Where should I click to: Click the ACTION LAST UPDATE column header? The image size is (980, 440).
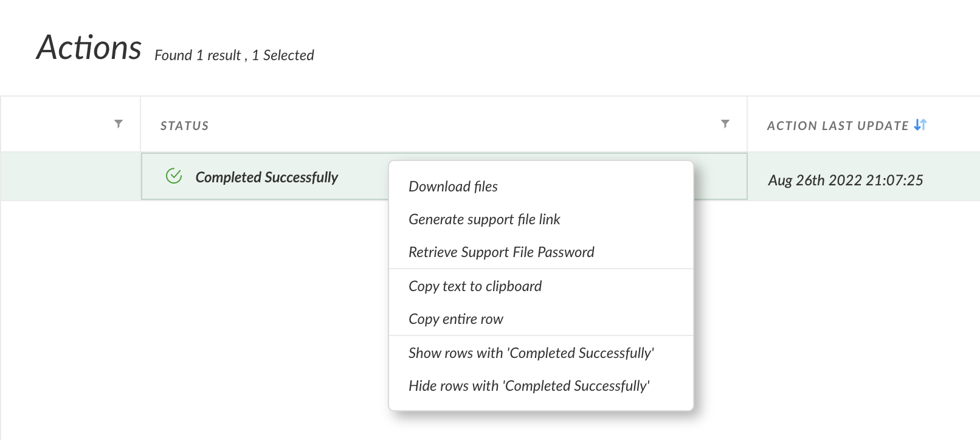pyautogui.click(x=838, y=125)
